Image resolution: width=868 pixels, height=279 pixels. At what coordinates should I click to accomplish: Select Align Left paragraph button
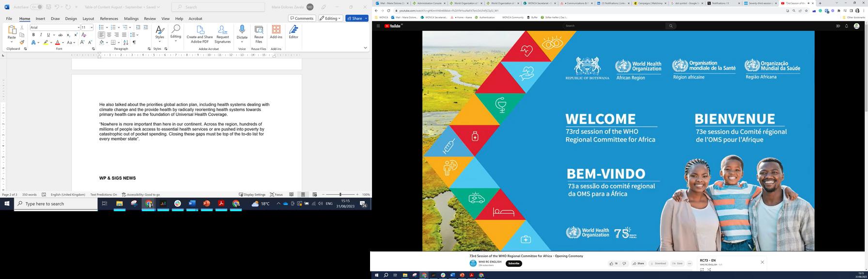[101, 35]
